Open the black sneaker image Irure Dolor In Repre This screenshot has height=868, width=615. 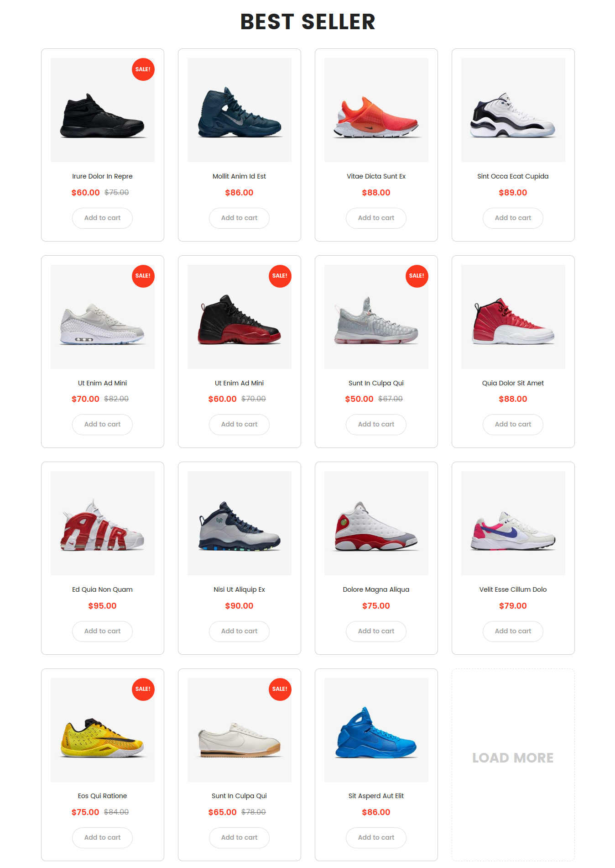pyautogui.click(x=103, y=110)
